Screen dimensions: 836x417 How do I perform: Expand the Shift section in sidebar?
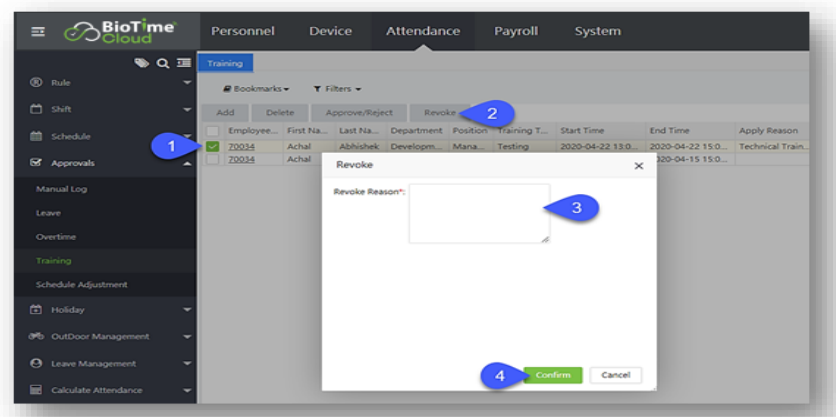tap(186, 109)
